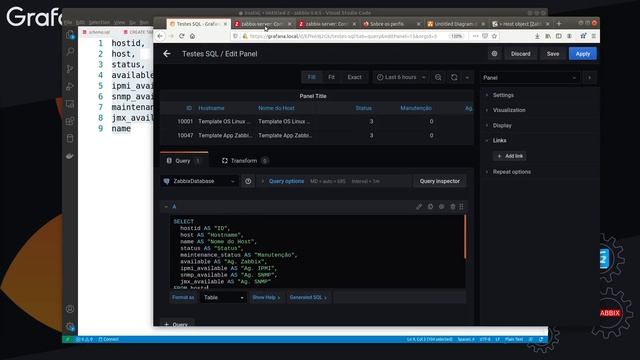640x360 pixels.
Task: Sort table by Status column header
Action: 363,108
